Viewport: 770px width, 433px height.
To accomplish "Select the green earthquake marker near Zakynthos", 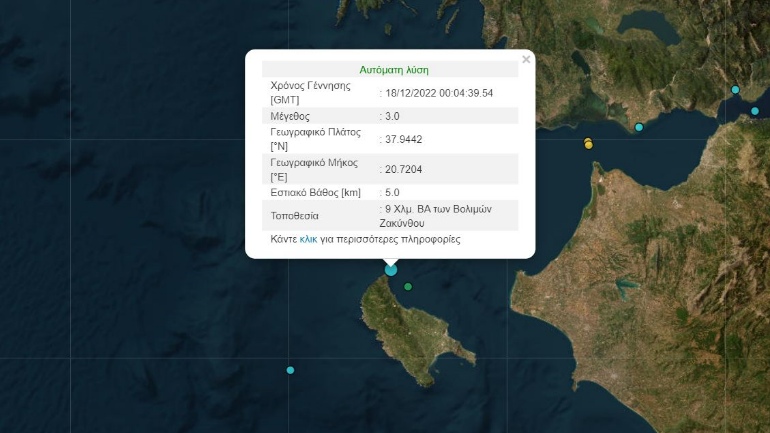I will (408, 288).
